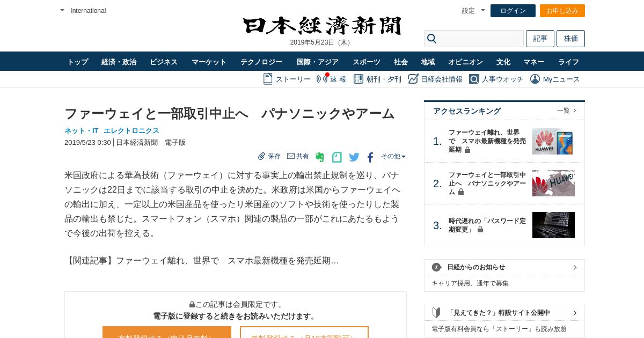Share the article to Evernote
This screenshot has height=338, width=644.
pos(320,157)
